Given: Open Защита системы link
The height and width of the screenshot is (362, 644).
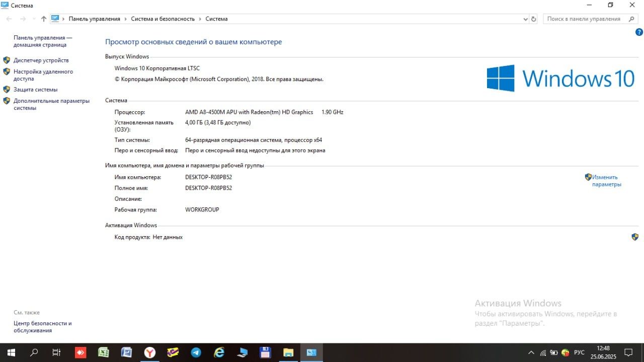Looking at the screenshot, I should 35,89.
